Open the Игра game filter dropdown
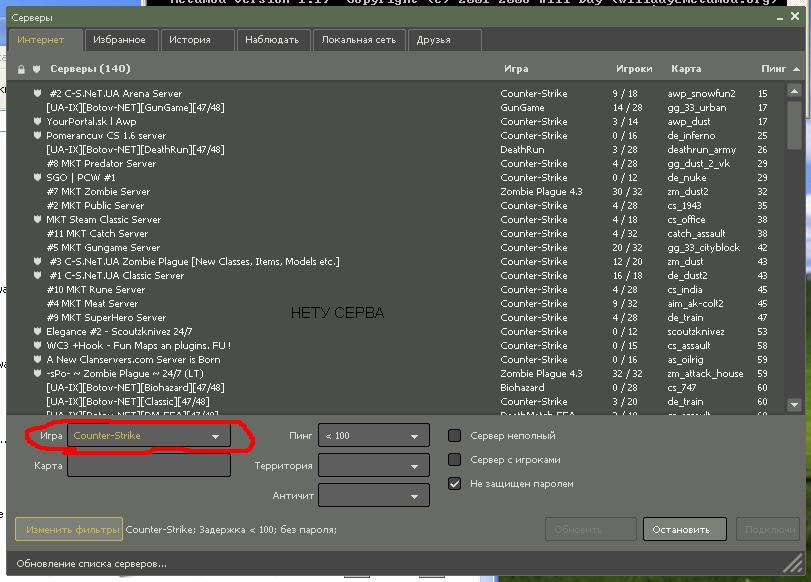 (149, 436)
